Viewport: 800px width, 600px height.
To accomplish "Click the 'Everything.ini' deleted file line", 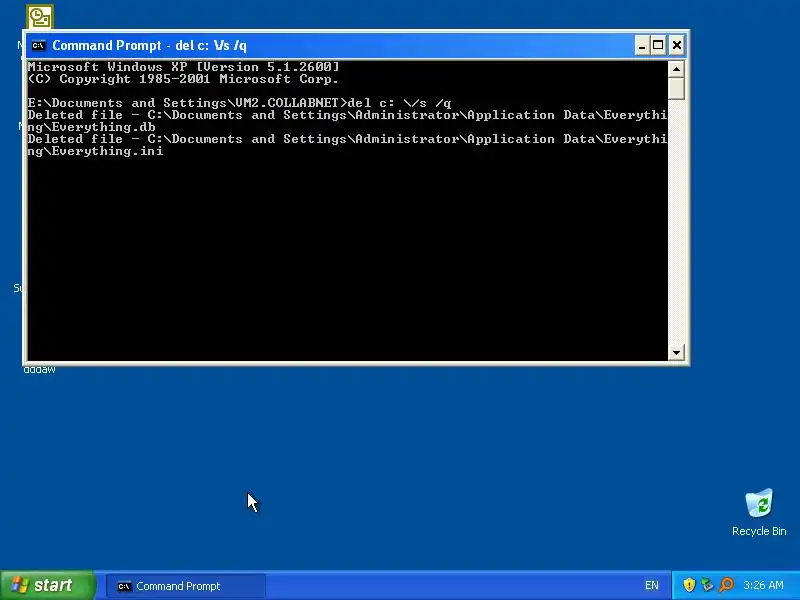I will click(x=347, y=145).
